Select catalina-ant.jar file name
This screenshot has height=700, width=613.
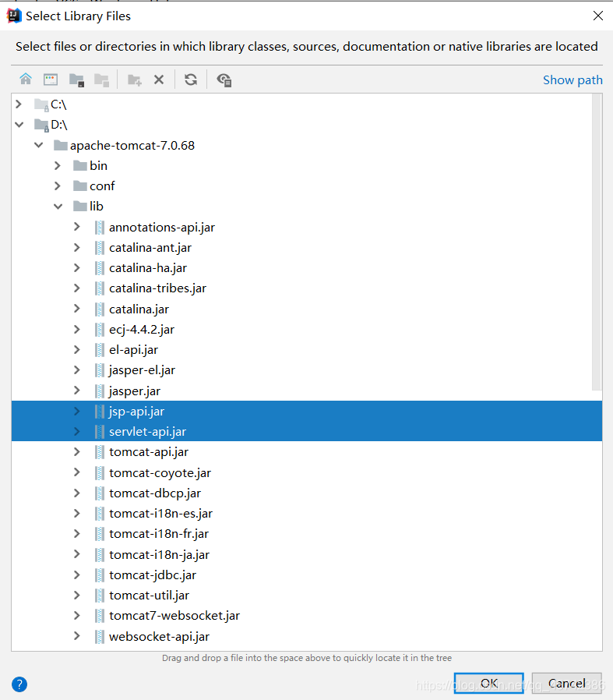click(150, 248)
